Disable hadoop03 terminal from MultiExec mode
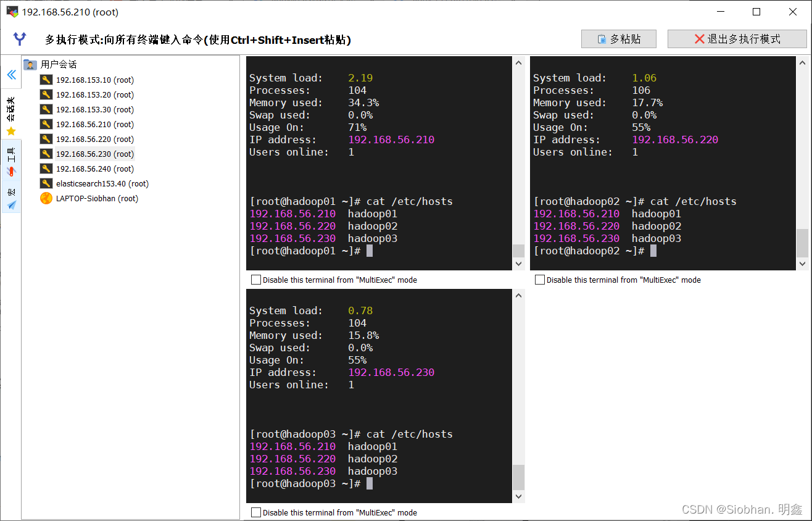 click(256, 512)
